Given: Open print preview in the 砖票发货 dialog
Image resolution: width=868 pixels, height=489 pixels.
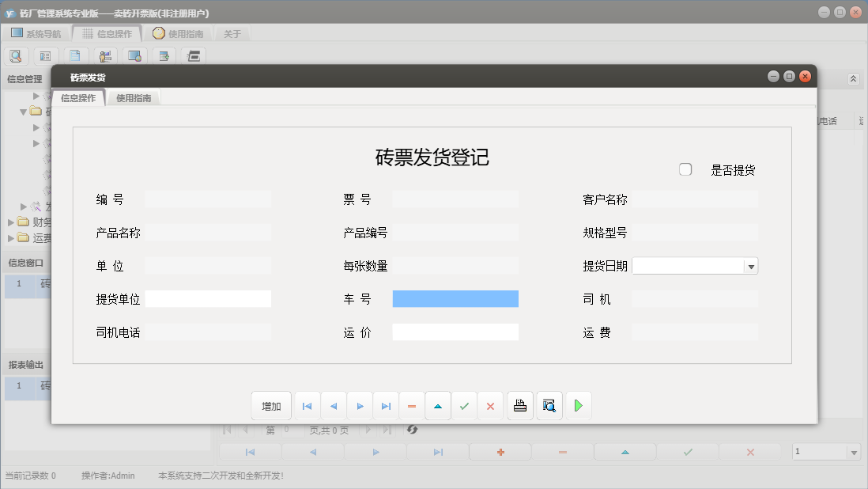Looking at the screenshot, I should tap(549, 405).
